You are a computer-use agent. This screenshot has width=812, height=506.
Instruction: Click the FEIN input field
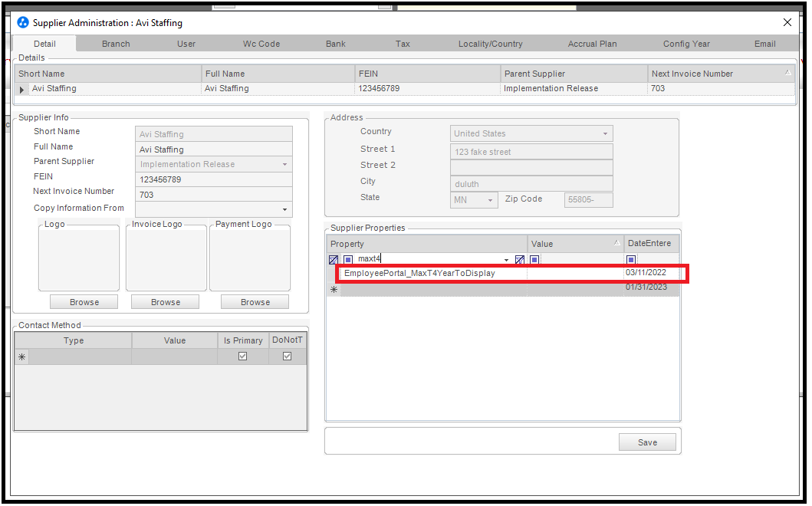point(213,179)
